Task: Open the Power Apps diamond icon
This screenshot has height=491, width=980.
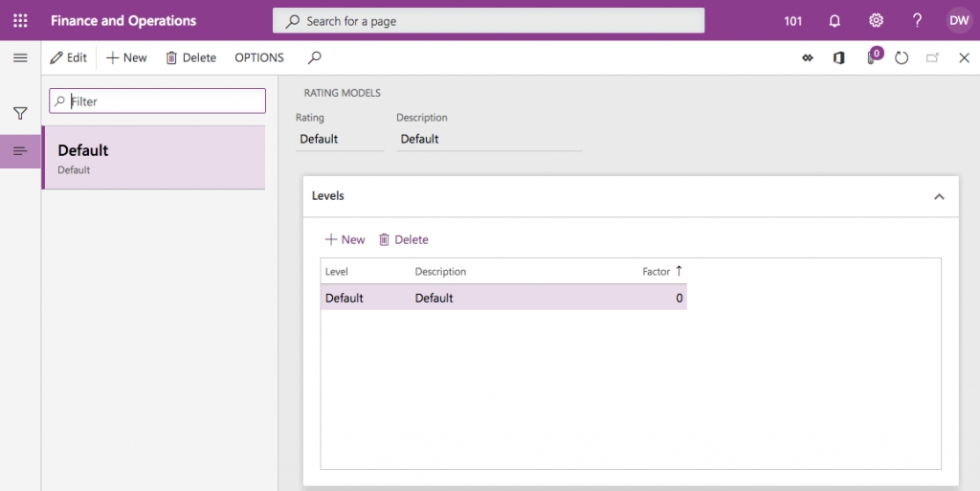Action: pyautogui.click(x=808, y=58)
